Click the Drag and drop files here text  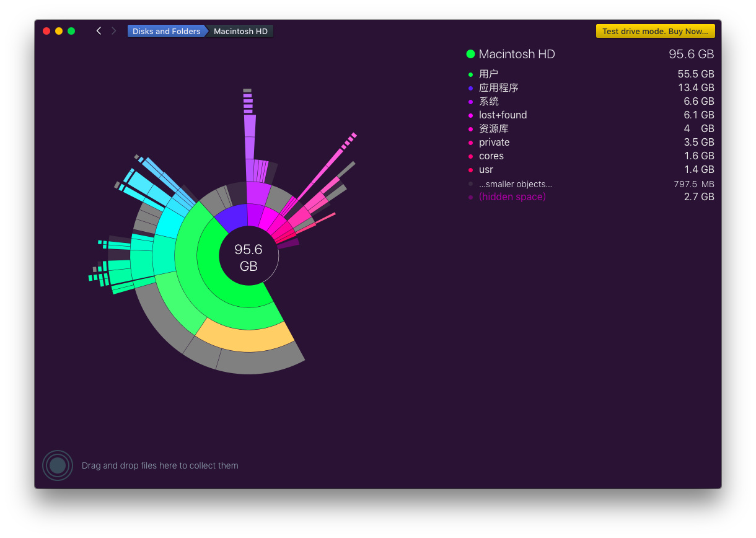(160, 465)
